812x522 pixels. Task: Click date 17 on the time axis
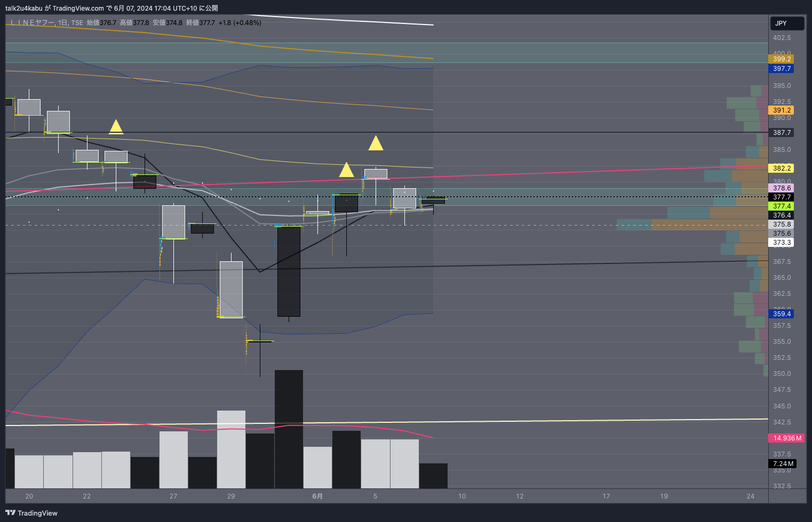[x=606, y=496]
